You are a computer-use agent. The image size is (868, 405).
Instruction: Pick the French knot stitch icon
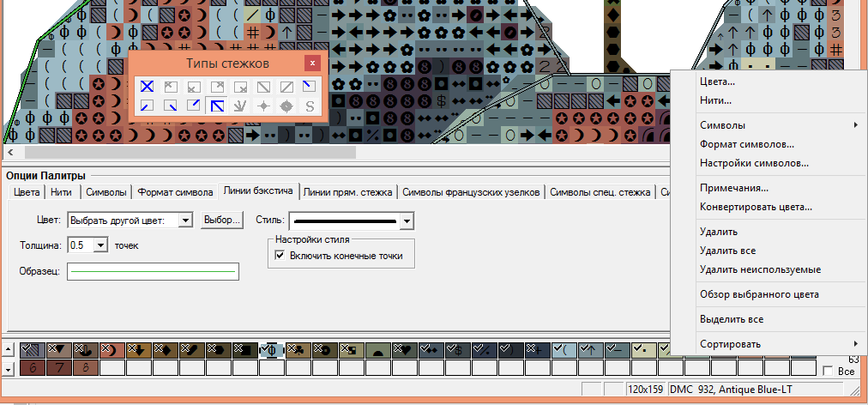point(263,106)
